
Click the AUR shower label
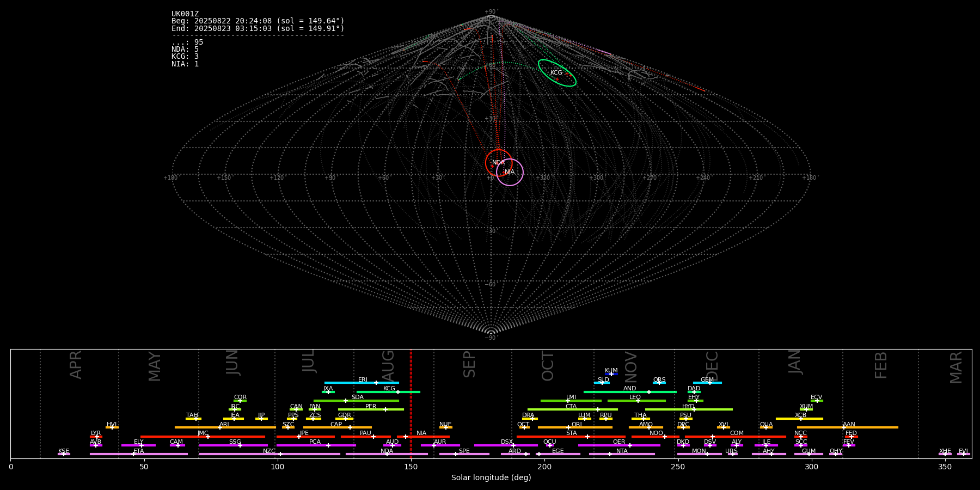coord(440,442)
